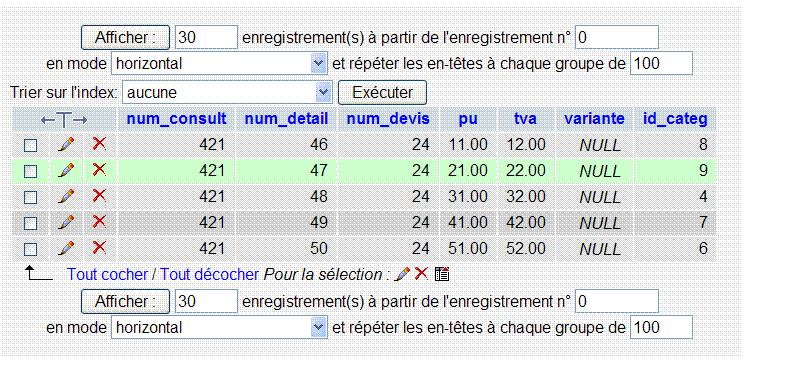Delete the row with num_detail 49
The image size is (789, 374).
click(x=99, y=221)
